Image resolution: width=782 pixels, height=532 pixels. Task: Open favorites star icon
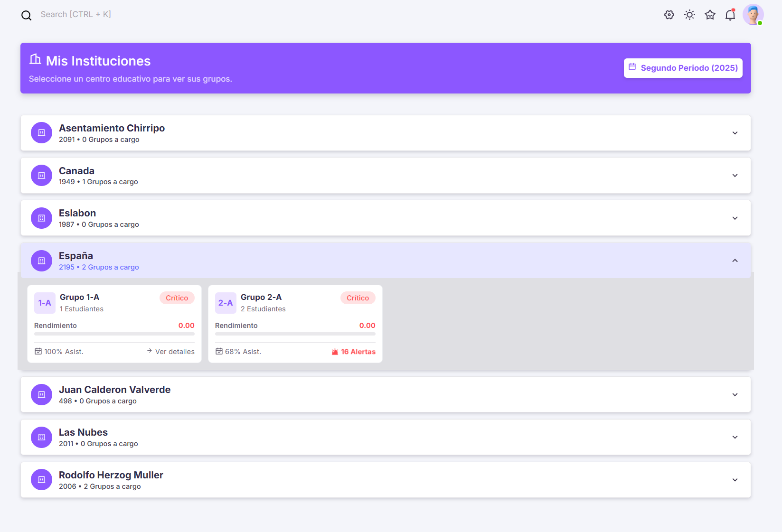tap(710, 15)
